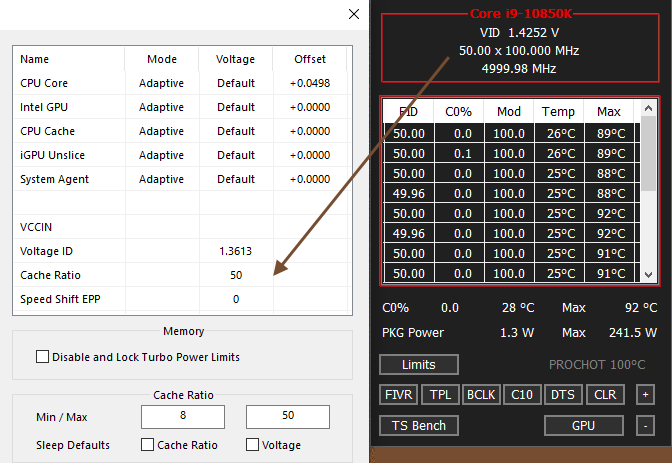Viewport: 672px width, 463px height.
Task: Click the PKG Power label
Action: tap(413, 333)
